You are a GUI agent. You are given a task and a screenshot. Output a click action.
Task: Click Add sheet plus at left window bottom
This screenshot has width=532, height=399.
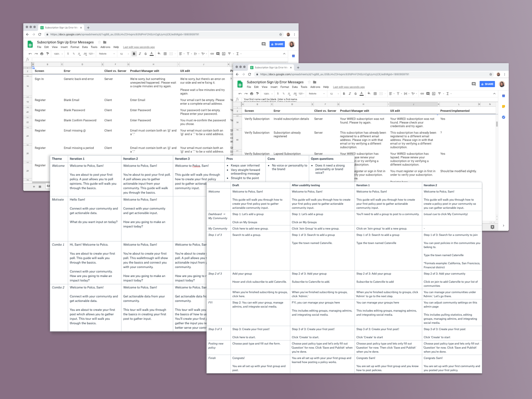pyautogui.click(x=34, y=187)
